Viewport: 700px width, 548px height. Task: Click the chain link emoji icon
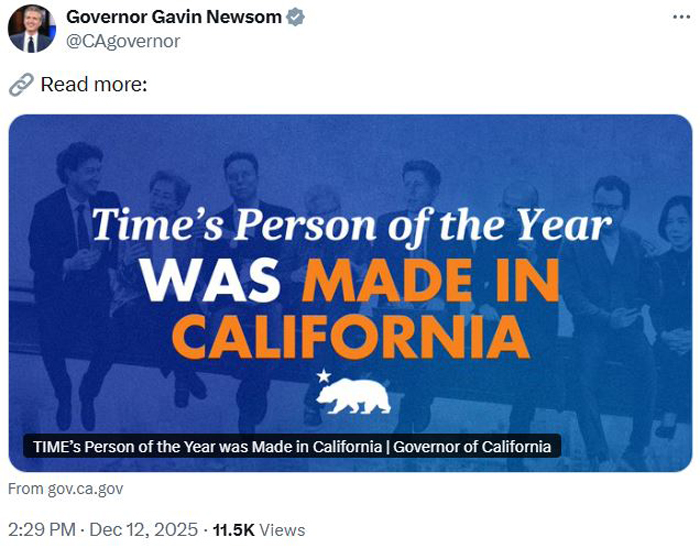click(x=21, y=85)
